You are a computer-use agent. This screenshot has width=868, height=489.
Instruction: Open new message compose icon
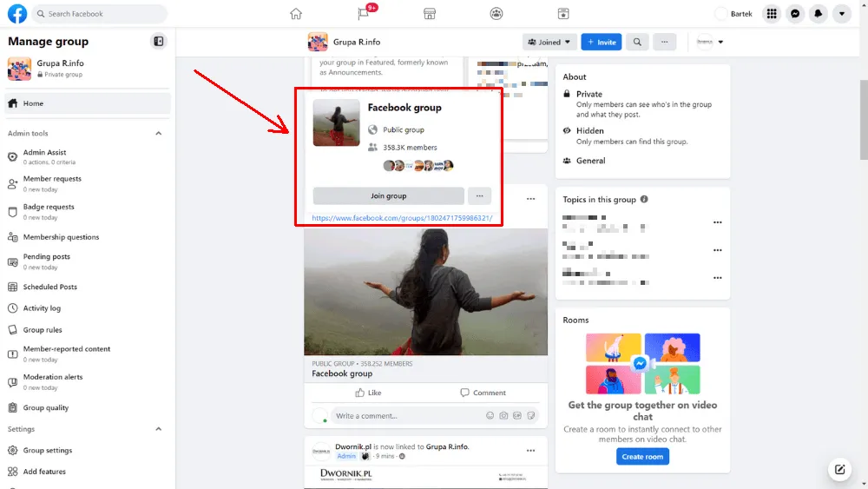click(x=839, y=470)
